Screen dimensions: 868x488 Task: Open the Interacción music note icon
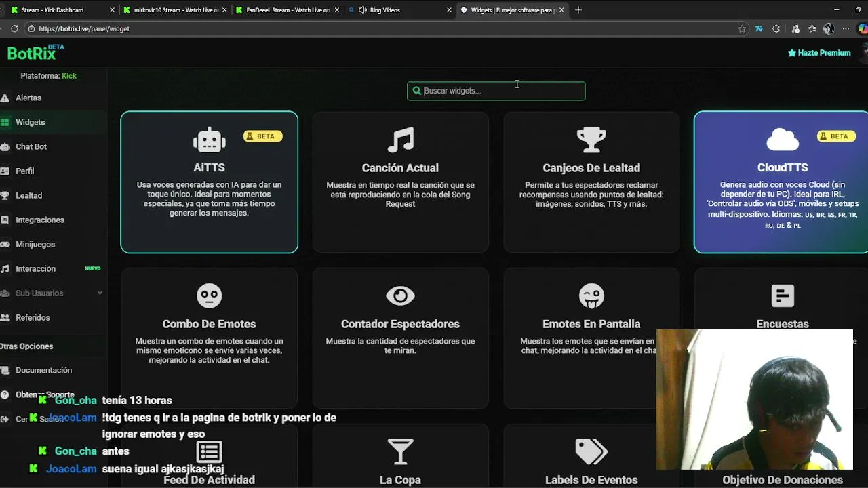(x=5, y=269)
